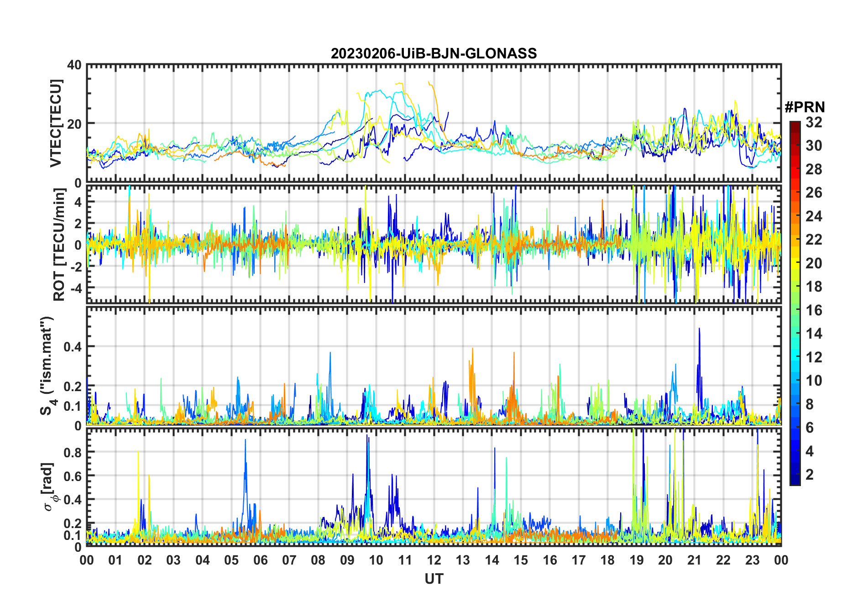
Task: Click the 40 tick on VTEC axis
Action: [x=74, y=65]
